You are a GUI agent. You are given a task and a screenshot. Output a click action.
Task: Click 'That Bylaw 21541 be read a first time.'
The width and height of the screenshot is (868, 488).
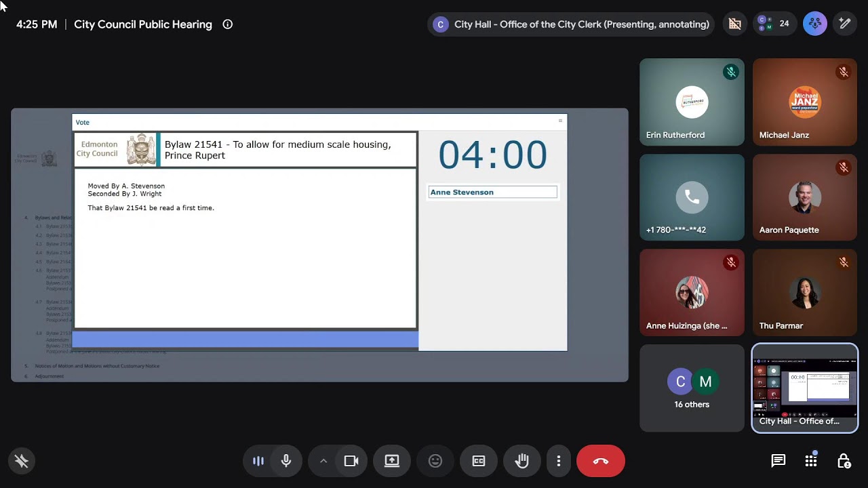[151, 208]
